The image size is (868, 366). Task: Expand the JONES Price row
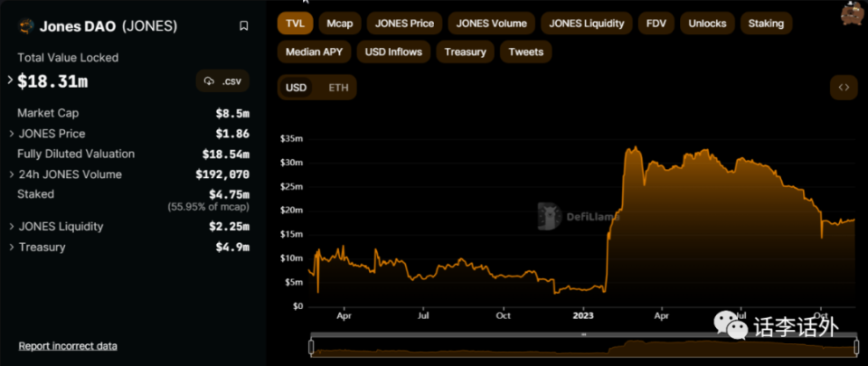pyautogui.click(x=11, y=134)
